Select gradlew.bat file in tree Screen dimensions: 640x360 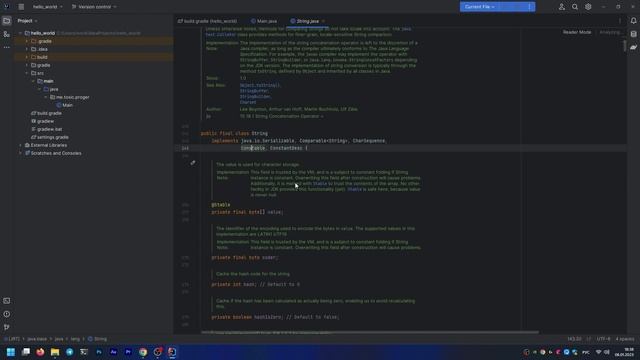[x=47, y=129]
